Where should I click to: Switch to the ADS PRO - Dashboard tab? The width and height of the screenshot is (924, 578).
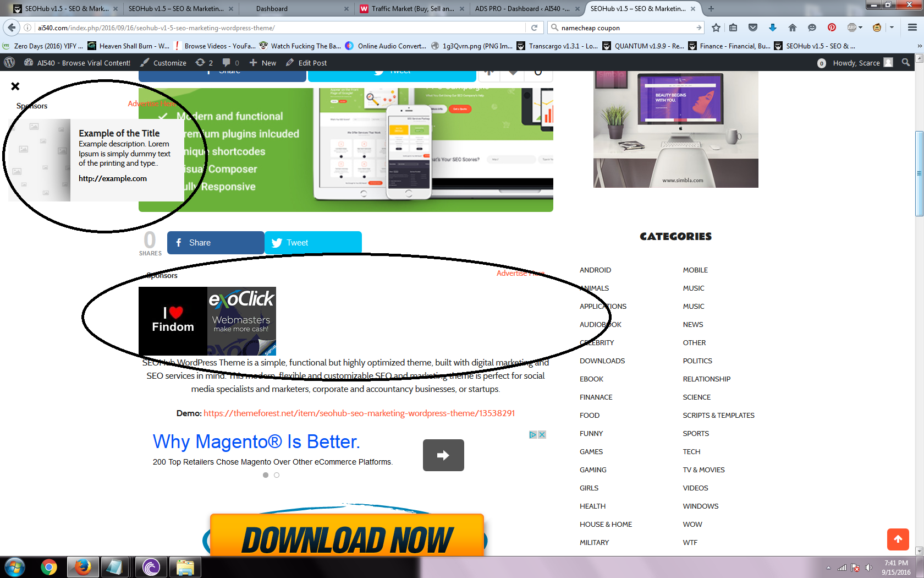527,8
